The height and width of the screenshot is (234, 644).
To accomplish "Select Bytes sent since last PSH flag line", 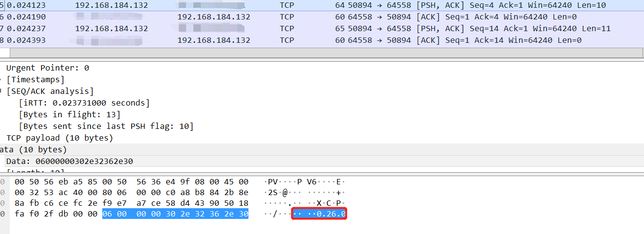I will (x=106, y=126).
